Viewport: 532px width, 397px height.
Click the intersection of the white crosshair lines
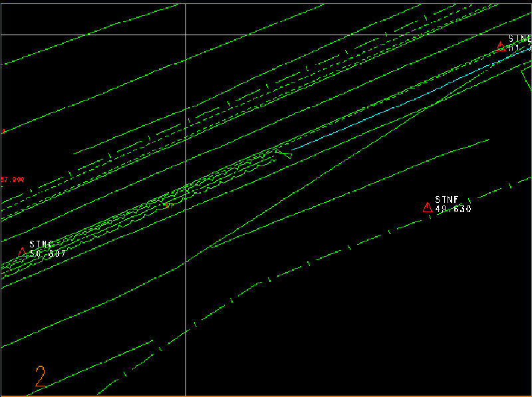click(185, 35)
